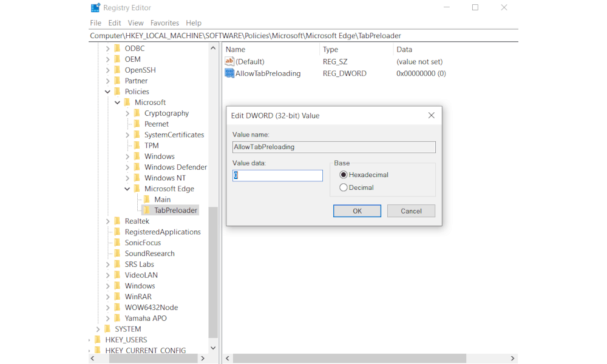Click the OpenSSH folder icon

(117, 70)
